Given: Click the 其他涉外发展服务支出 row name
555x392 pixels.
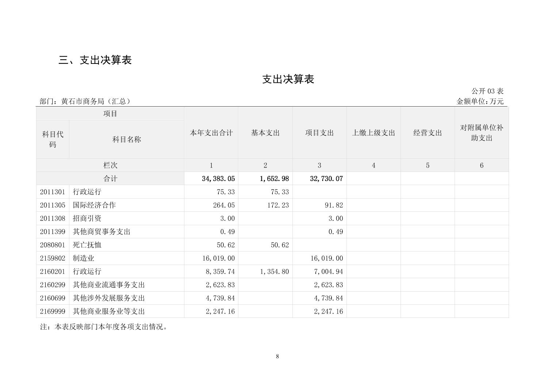Looking at the screenshot, I should click(x=109, y=298).
